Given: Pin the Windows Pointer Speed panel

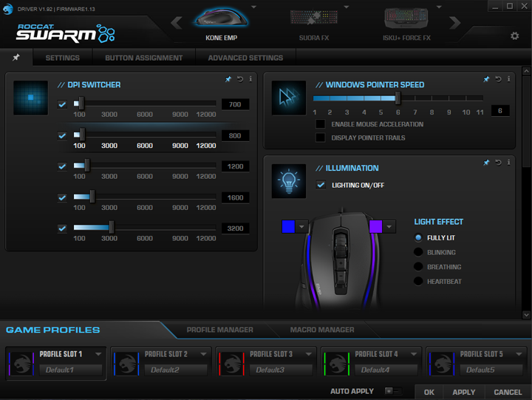Looking at the screenshot, I should click(486, 78).
